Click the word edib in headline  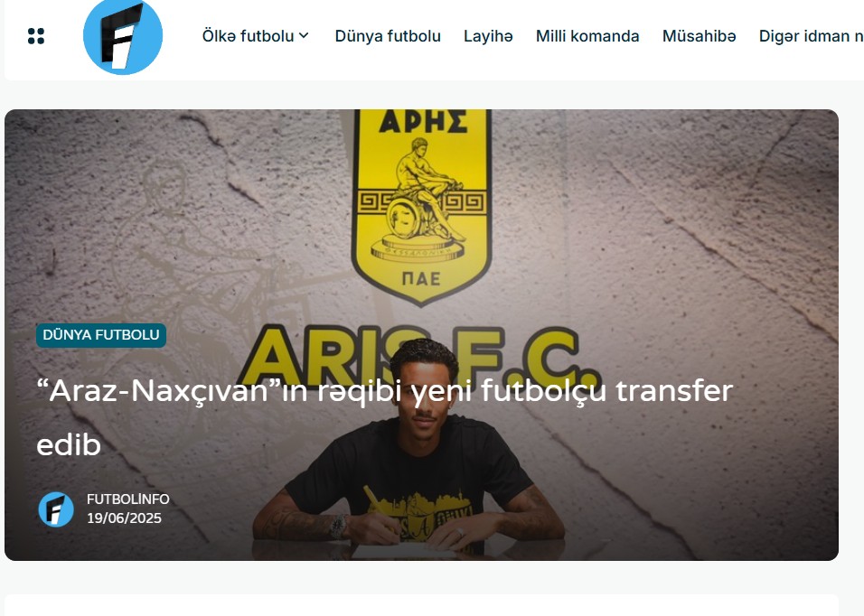pos(69,444)
